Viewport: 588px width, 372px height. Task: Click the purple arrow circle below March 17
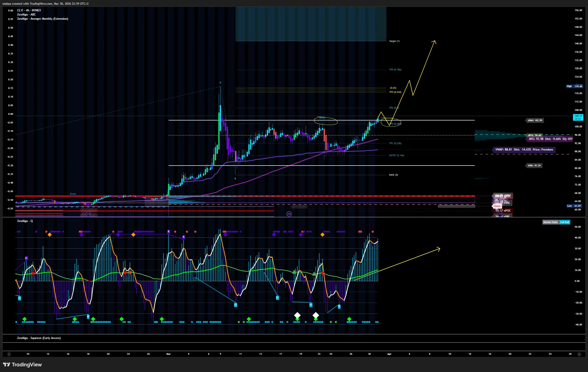tap(289, 214)
